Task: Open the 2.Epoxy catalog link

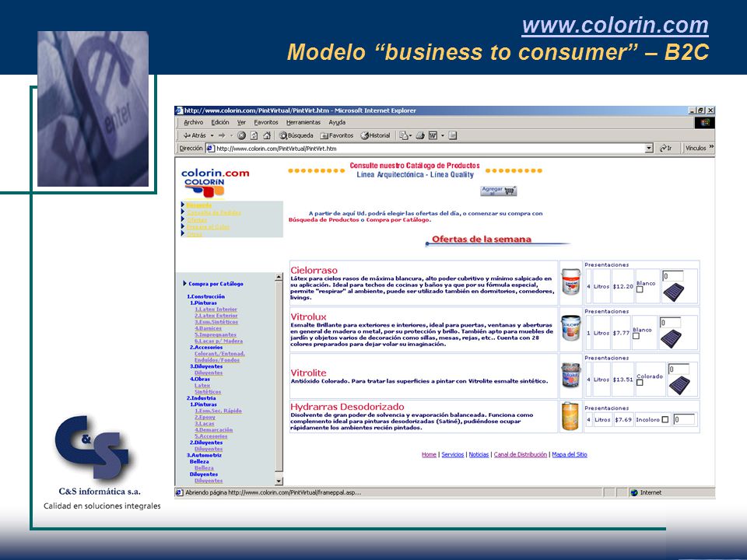Action: tap(205, 417)
